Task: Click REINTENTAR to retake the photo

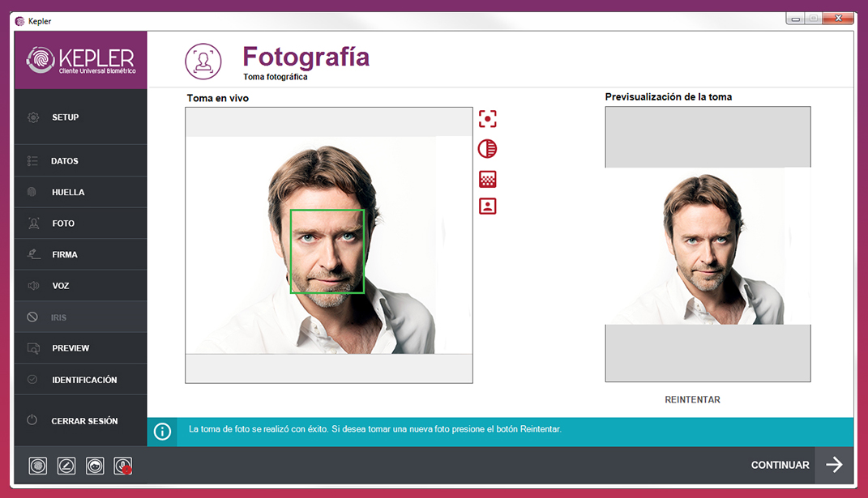Action: tap(692, 399)
